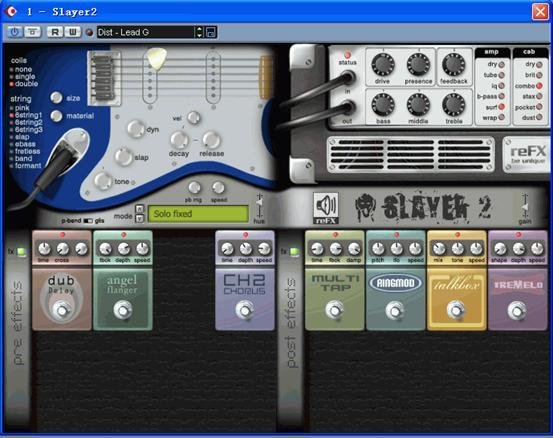Select the double coils option
The image size is (553, 438).
click(24, 84)
